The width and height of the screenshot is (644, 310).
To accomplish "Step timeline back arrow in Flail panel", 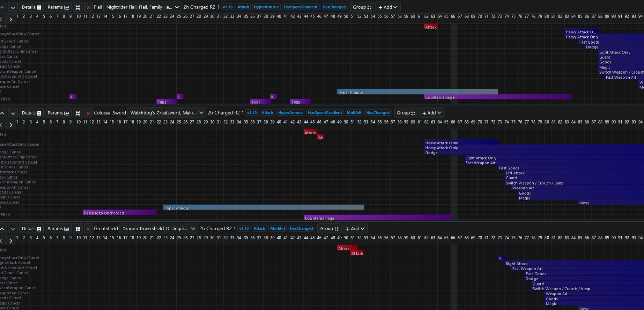I will 1,19.
